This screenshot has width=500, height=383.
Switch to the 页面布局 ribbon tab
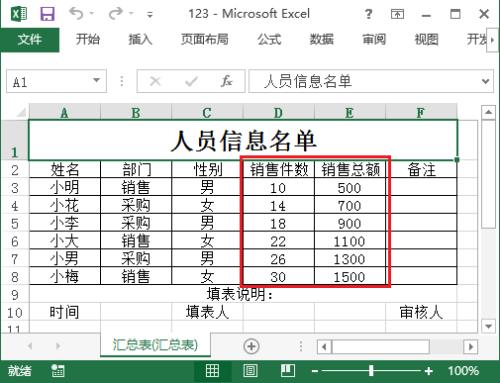coord(205,39)
